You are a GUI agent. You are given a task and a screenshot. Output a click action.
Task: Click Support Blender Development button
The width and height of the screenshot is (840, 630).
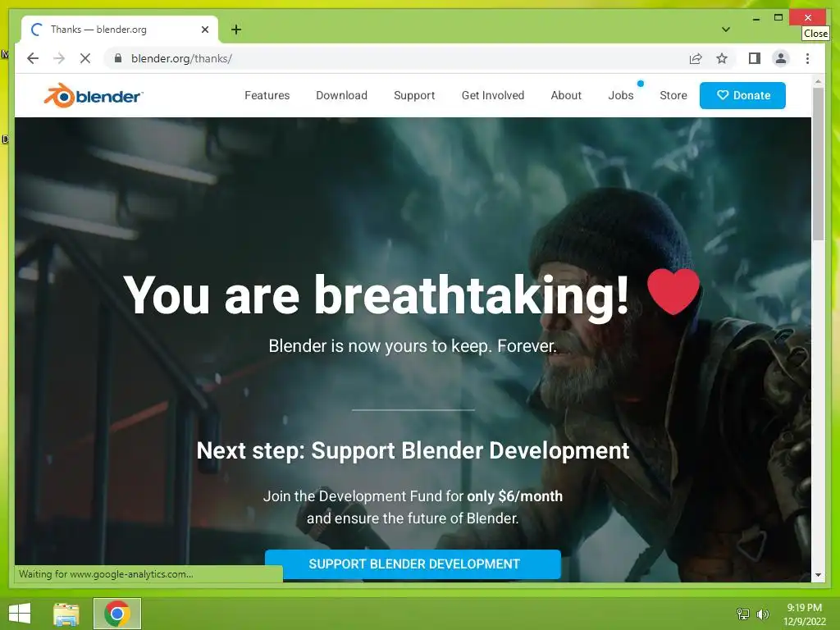[413, 564]
